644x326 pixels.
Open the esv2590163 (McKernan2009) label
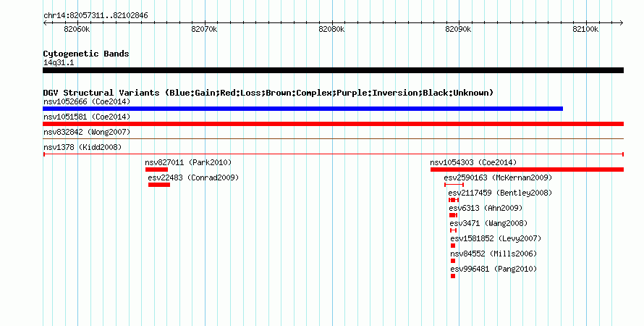pyautogui.click(x=498, y=177)
